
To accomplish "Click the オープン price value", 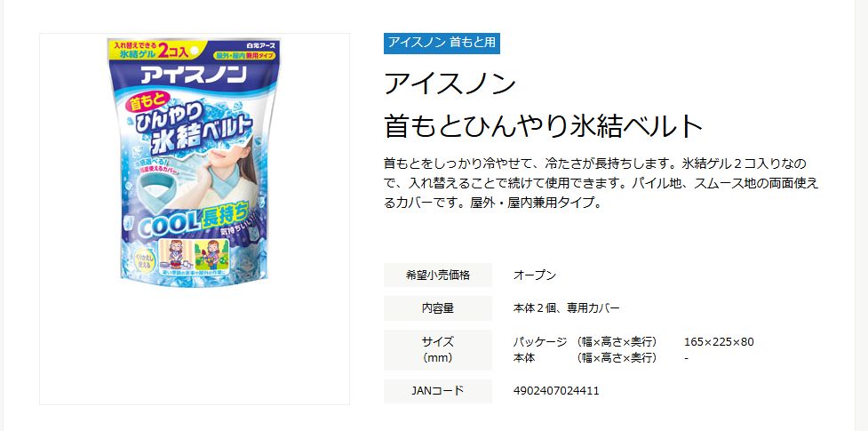I will [x=534, y=275].
